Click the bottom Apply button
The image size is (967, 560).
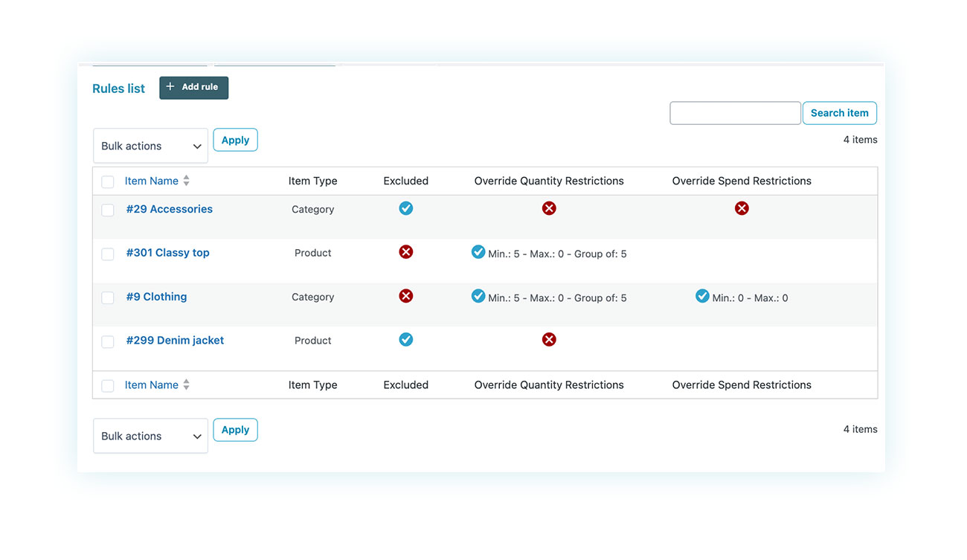point(235,430)
